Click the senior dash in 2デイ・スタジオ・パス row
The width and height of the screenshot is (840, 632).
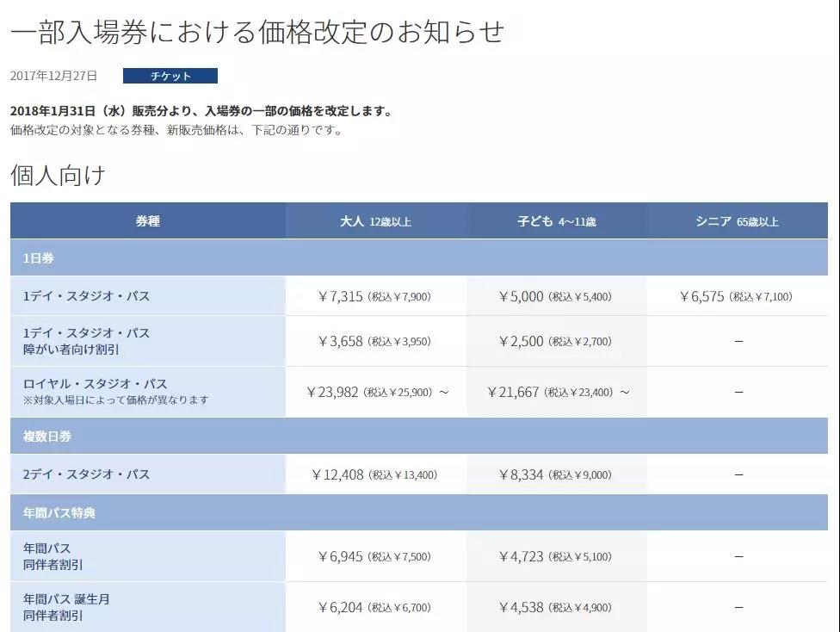point(738,475)
